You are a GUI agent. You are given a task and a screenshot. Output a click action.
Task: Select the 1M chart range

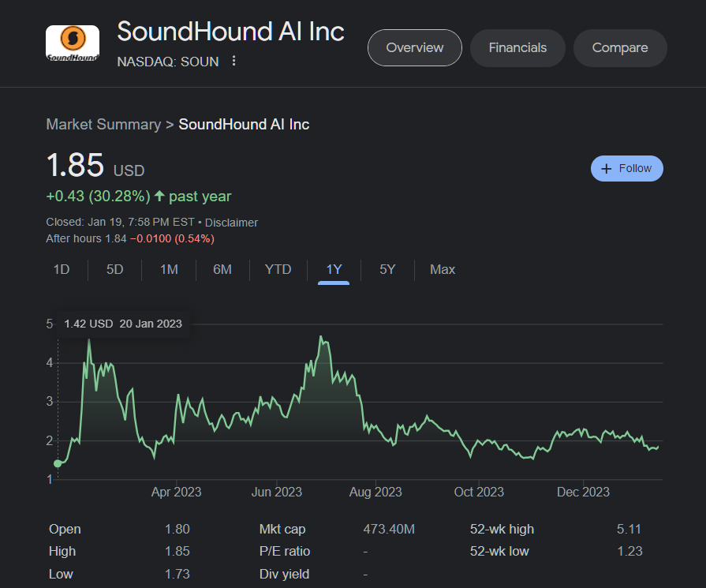169,269
